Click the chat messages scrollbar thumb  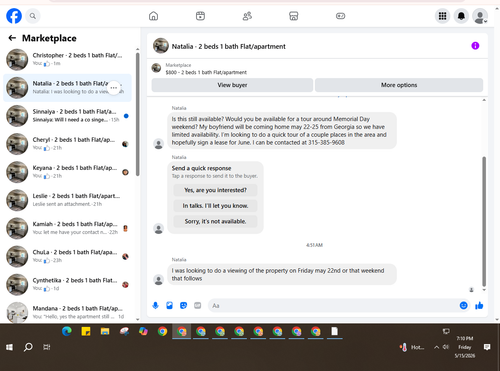[484, 221]
